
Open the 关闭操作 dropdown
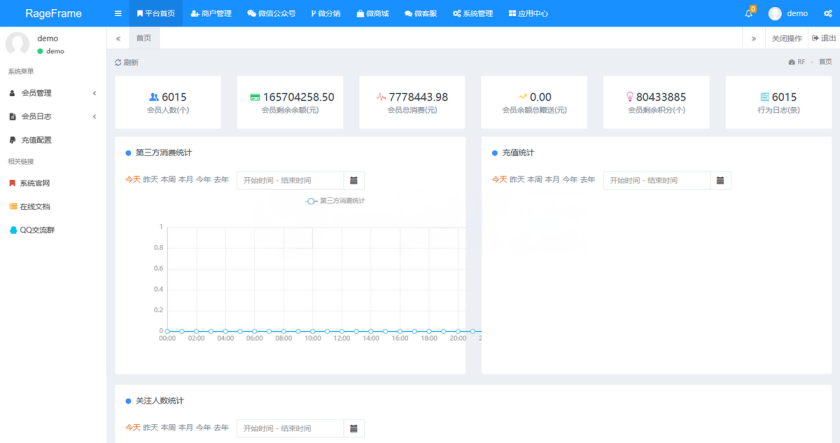tap(786, 39)
